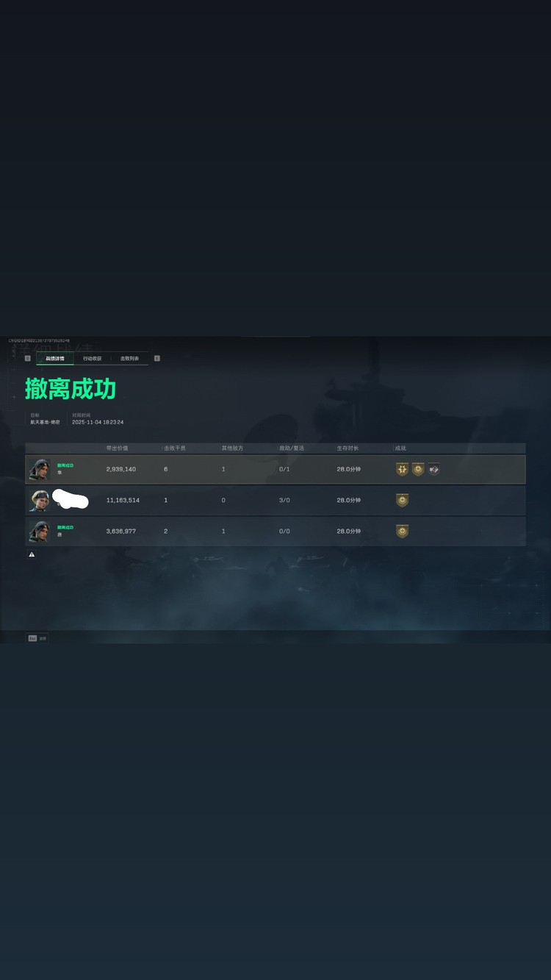The height and width of the screenshot is (980, 551).
Task: Click the 生存时长 column header
Action: [348, 448]
